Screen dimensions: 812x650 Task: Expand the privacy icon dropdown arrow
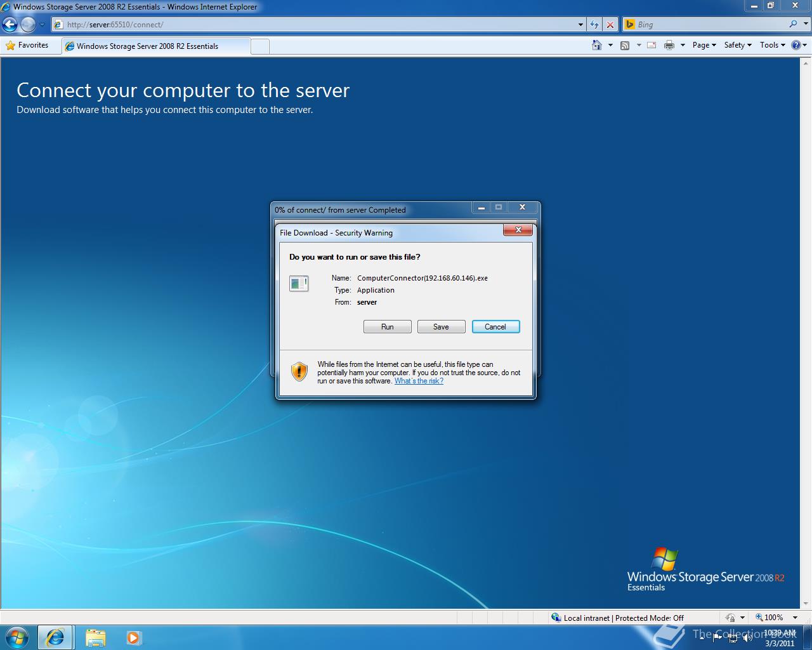[x=742, y=618]
